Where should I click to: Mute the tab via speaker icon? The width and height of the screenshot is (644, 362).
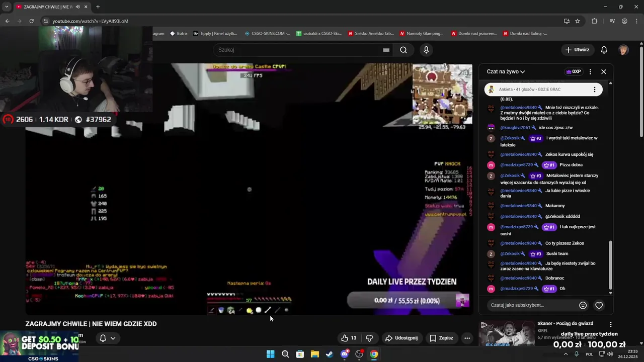click(77, 7)
